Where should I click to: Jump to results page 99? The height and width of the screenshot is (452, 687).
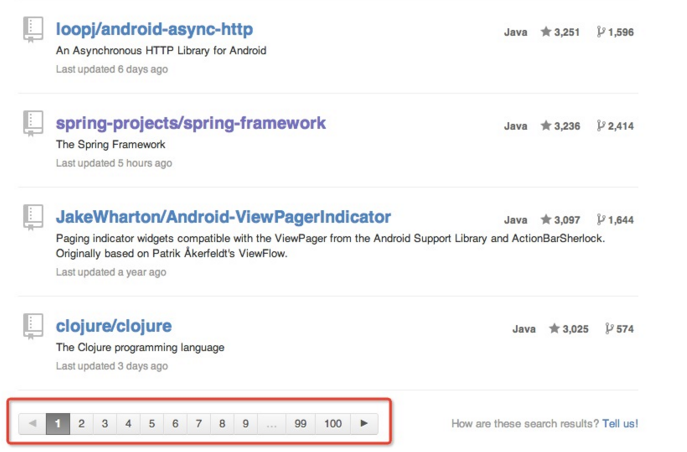pos(301,424)
